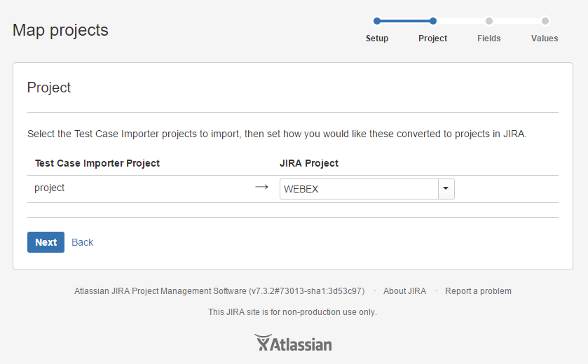Screen dimensions: 588x364
Task: Click the JIRA Project column header
Action: (309, 163)
